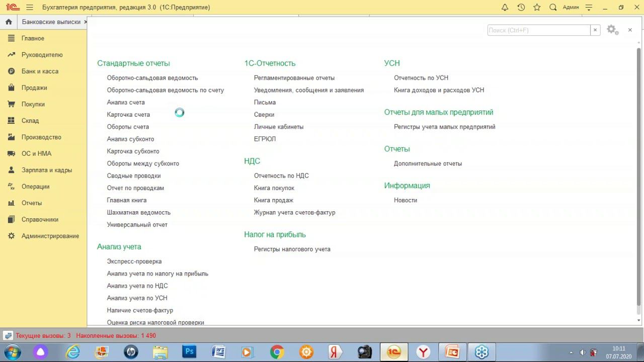Open the Новости link

click(x=406, y=200)
